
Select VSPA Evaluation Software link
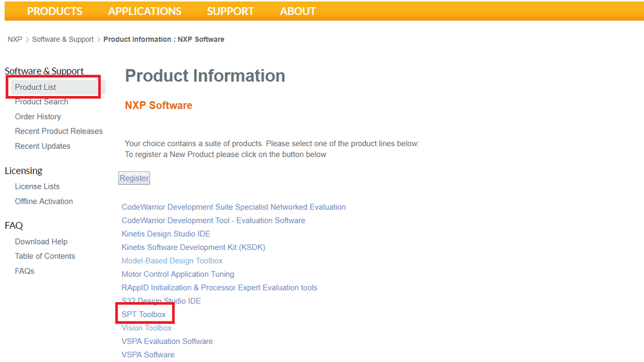[x=167, y=341]
